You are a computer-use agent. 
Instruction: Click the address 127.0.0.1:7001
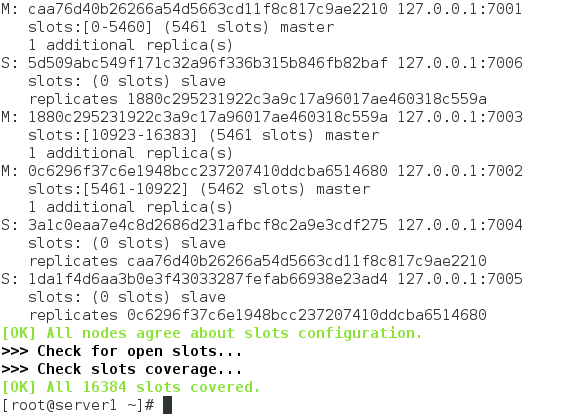coord(460,9)
